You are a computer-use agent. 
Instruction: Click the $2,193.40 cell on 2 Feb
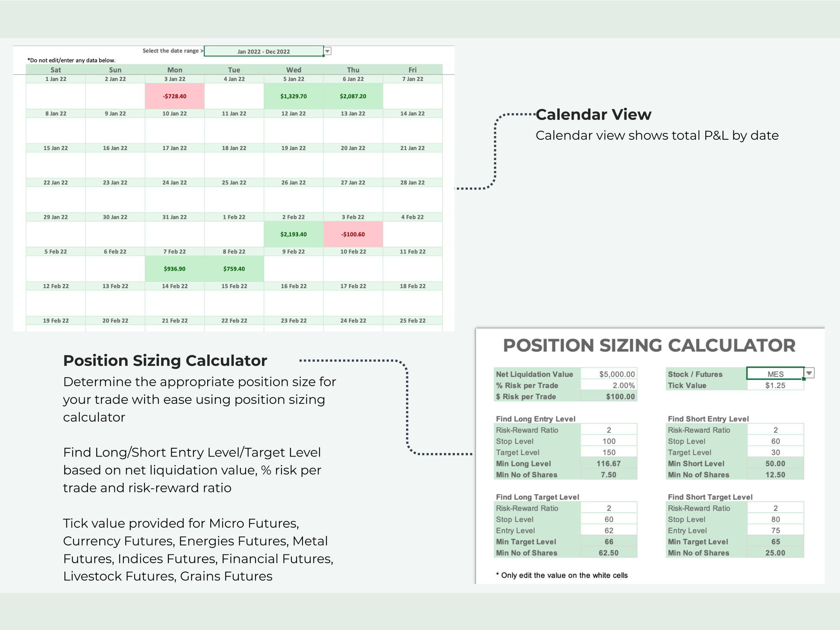tap(294, 234)
